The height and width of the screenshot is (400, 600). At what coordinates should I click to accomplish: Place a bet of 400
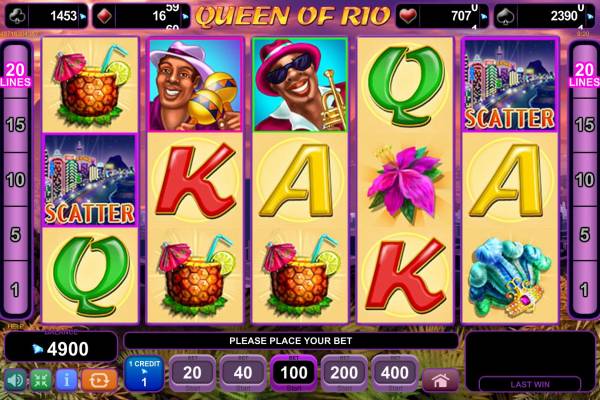click(x=395, y=373)
